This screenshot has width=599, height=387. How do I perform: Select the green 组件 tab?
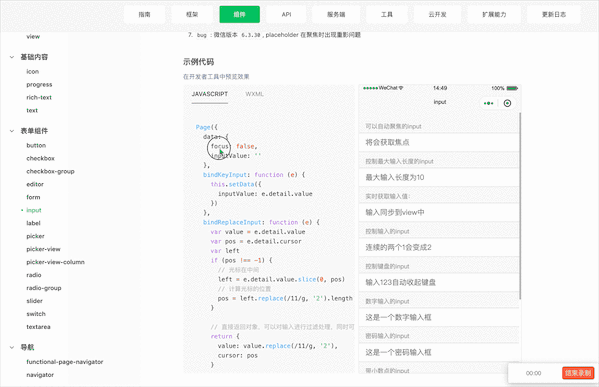[240, 15]
